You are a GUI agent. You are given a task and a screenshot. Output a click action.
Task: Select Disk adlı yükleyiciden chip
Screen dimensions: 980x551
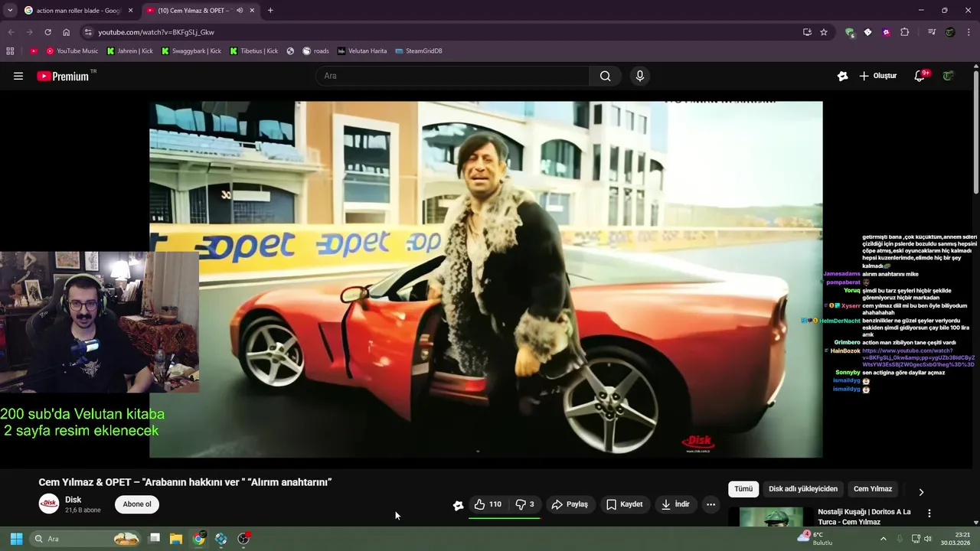click(802, 489)
